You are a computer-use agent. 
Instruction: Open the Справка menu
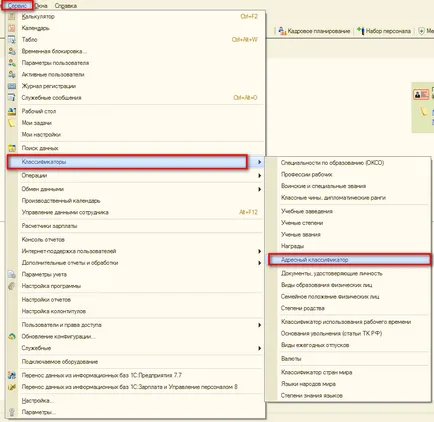pos(66,6)
